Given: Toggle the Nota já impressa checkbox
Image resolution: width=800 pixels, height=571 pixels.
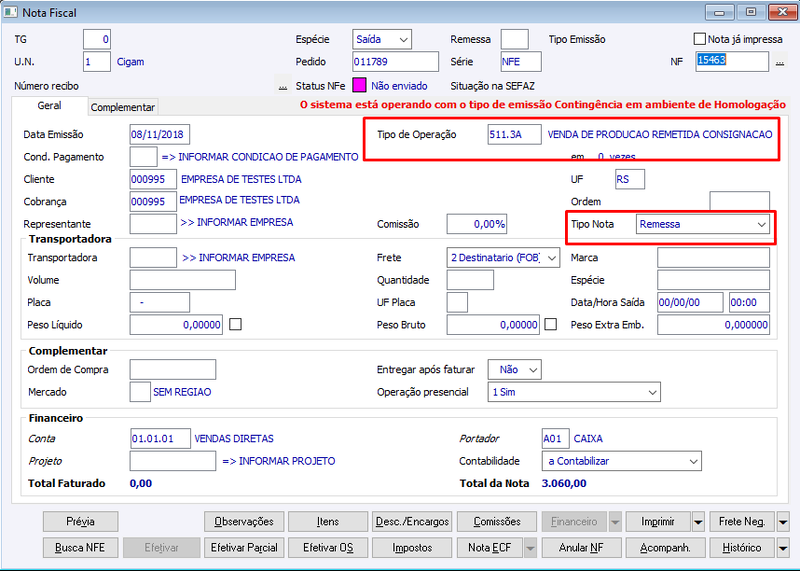Looking at the screenshot, I should (x=699, y=39).
